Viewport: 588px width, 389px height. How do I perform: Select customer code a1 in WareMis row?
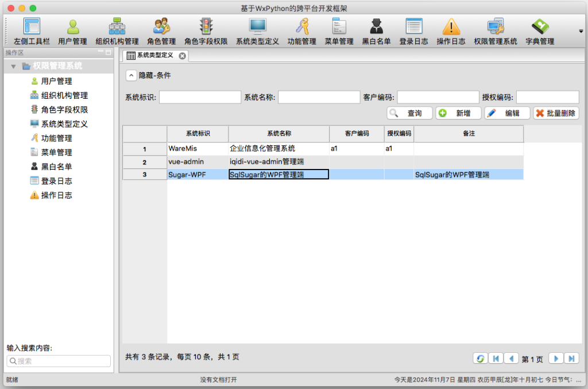click(357, 149)
